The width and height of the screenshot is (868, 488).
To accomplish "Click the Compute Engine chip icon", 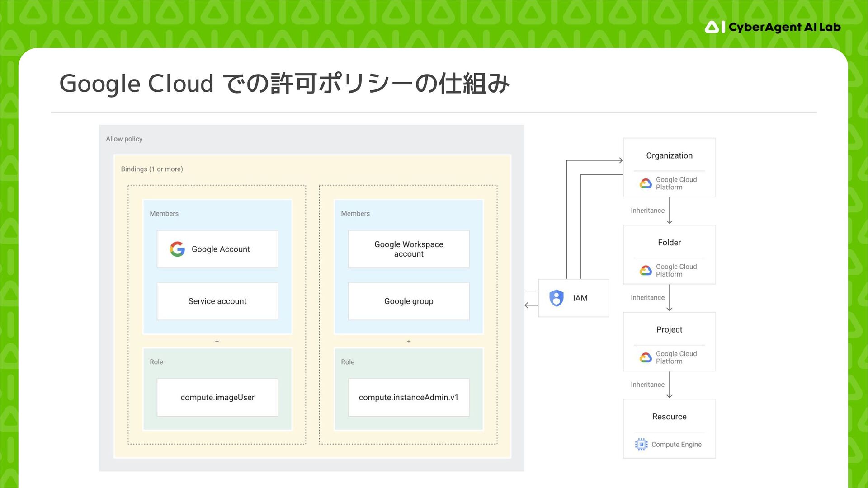I will click(x=641, y=445).
